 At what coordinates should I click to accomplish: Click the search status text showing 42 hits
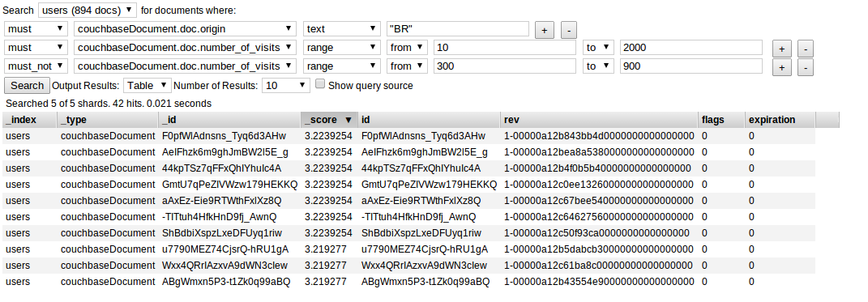coord(109,104)
